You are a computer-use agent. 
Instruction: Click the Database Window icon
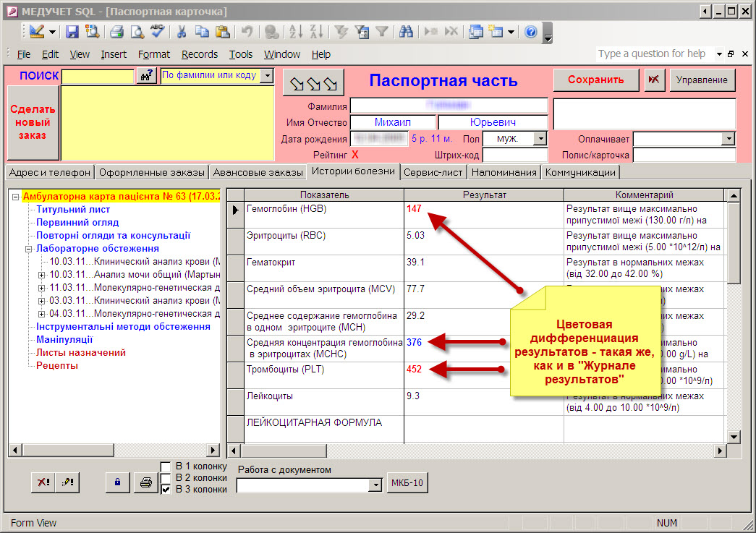(x=476, y=32)
